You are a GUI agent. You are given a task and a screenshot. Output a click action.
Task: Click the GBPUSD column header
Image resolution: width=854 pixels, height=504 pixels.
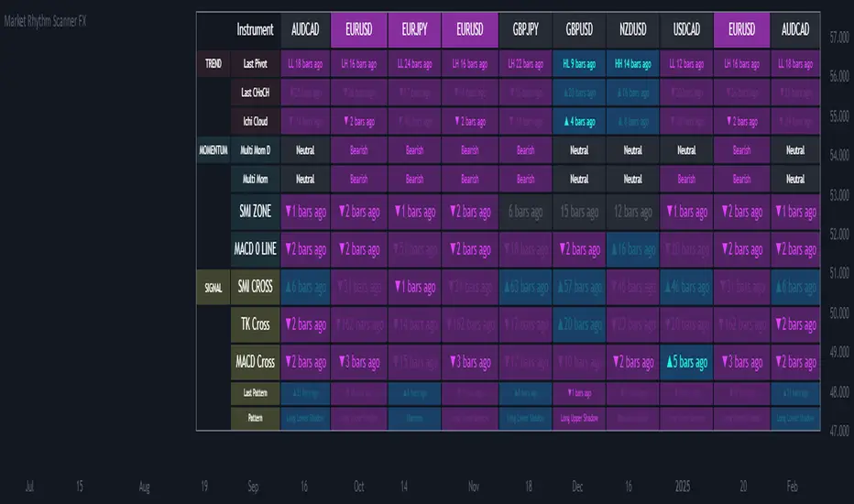pyautogui.click(x=579, y=29)
